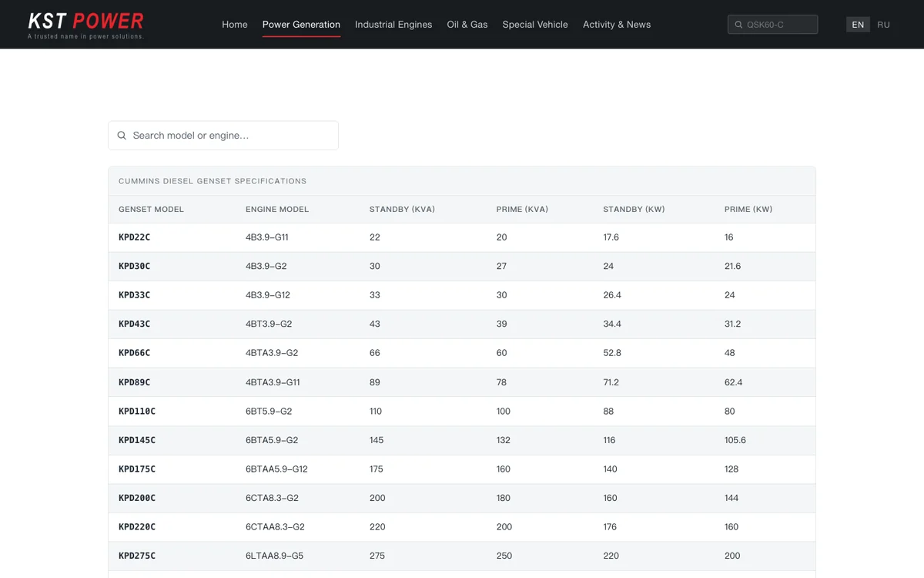The image size is (924, 578).
Task: Click the 176 standby kW value
Action: click(x=611, y=527)
